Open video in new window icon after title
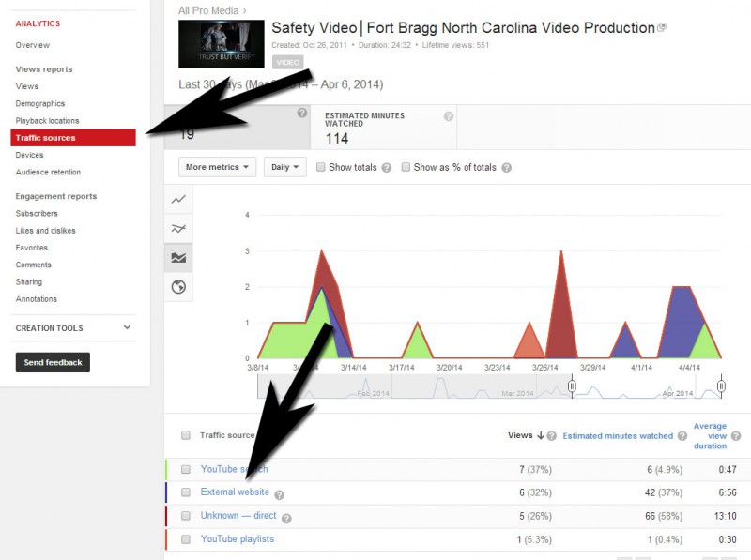 pyautogui.click(x=662, y=27)
